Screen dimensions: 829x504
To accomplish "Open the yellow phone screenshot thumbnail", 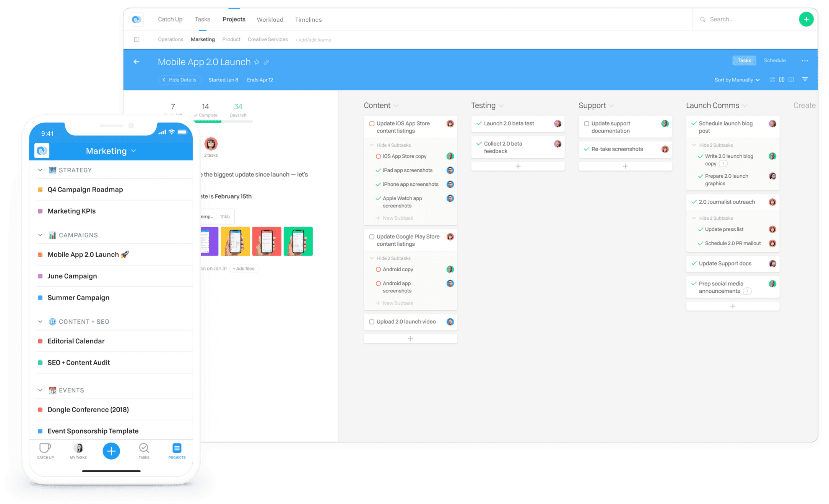I will pyautogui.click(x=236, y=241).
